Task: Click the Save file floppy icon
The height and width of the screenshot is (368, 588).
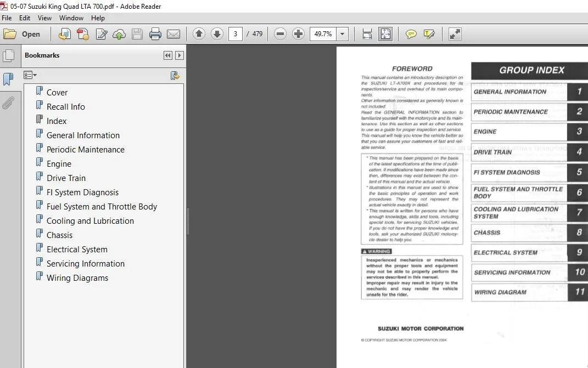Action: [137, 34]
